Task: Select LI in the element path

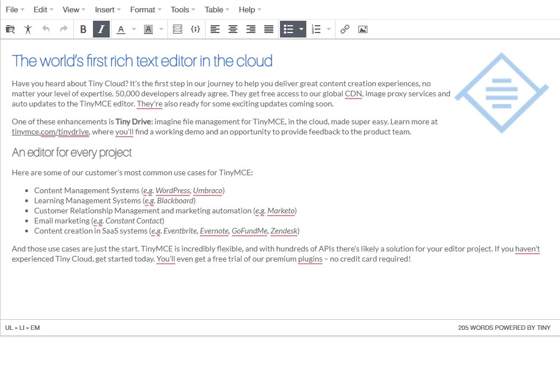Action: [22, 328]
